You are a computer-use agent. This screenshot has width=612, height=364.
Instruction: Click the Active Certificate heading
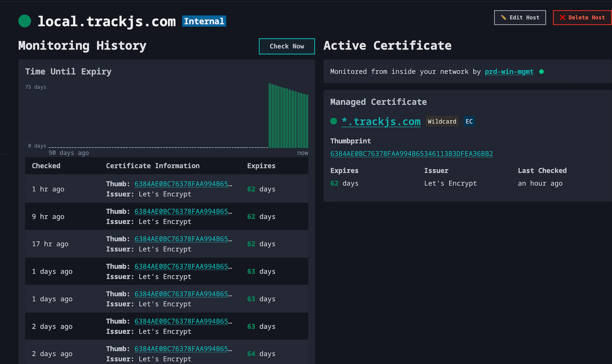[388, 45]
